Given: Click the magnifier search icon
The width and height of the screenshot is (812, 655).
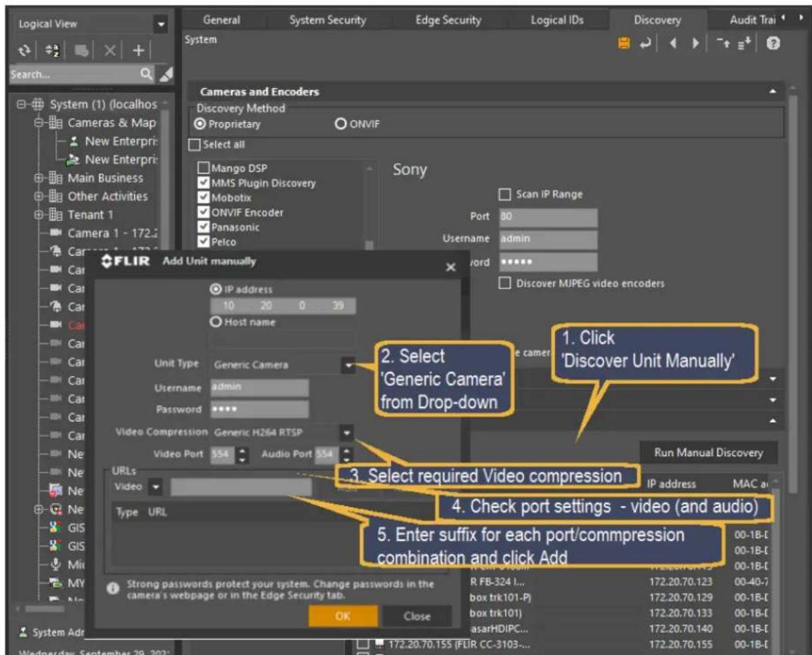Looking at the screenshot, I should (147, 74).
